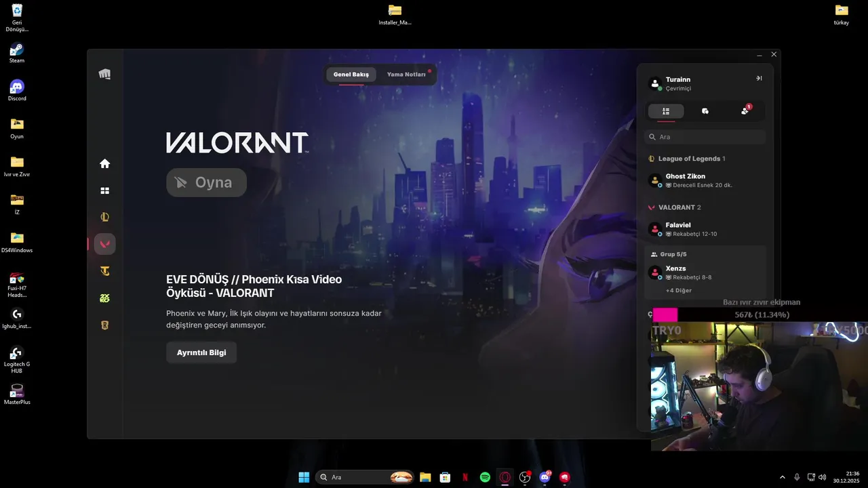Open Fuxi-H7 Headset desktop shortcut
Viewport: 868px width, 488px height.
[x=17, y=285]
